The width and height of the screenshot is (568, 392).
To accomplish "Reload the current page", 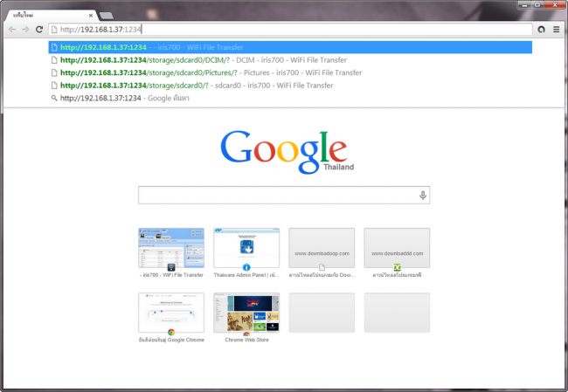I will coord(39,30).
